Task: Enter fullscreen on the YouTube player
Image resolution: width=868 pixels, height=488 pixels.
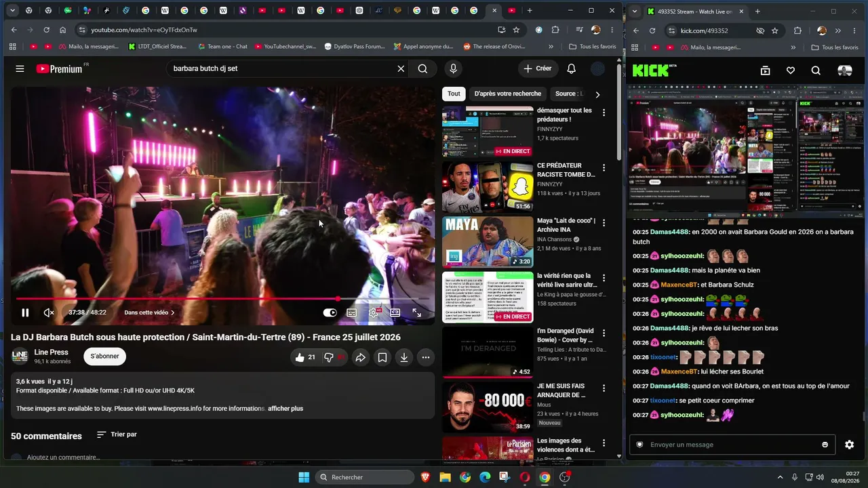Action: pyautogui.click(x=416, y=312)
